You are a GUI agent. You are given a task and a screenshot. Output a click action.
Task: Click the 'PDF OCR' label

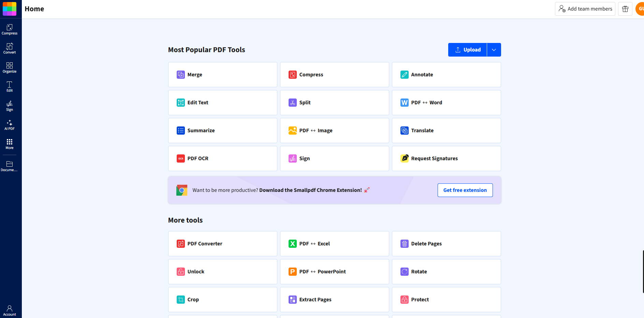click(198, 158)
